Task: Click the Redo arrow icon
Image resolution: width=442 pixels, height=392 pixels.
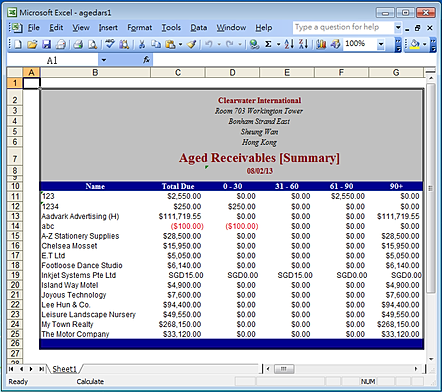Action: point(230,44)
